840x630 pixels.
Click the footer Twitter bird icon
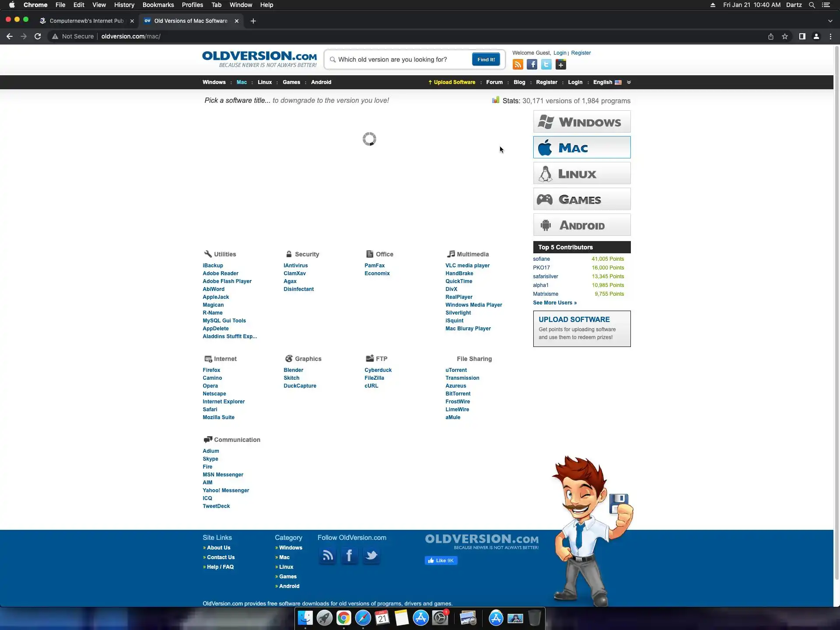(x=371, y=556)
